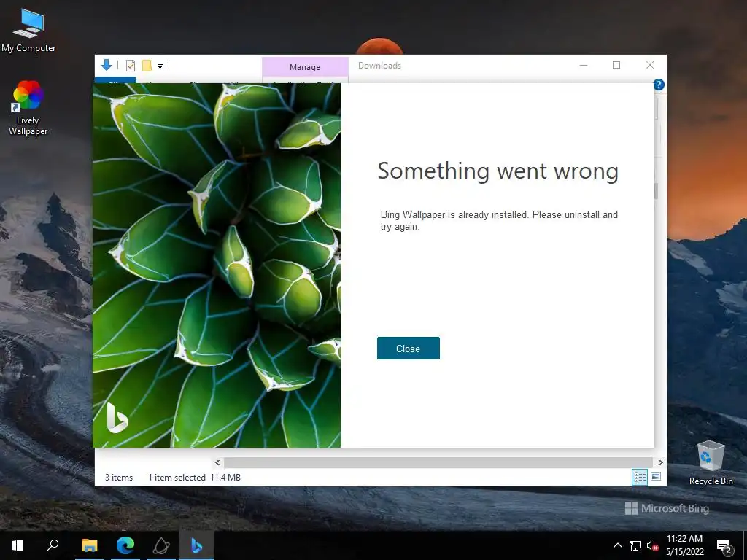Open the clock showing 11:22 AM
Screen dimensions: 747x560
684,545
